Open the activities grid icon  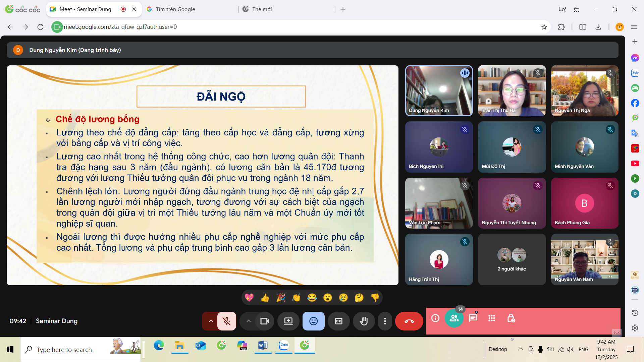point(492,318)
